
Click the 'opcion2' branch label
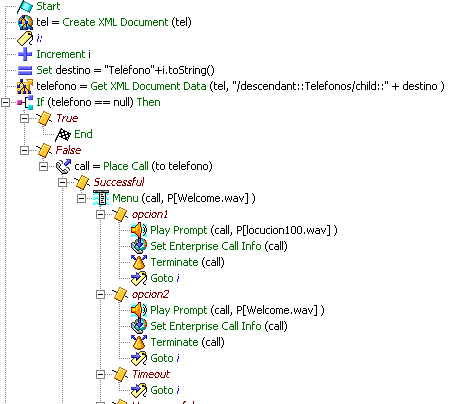[150, 294]
